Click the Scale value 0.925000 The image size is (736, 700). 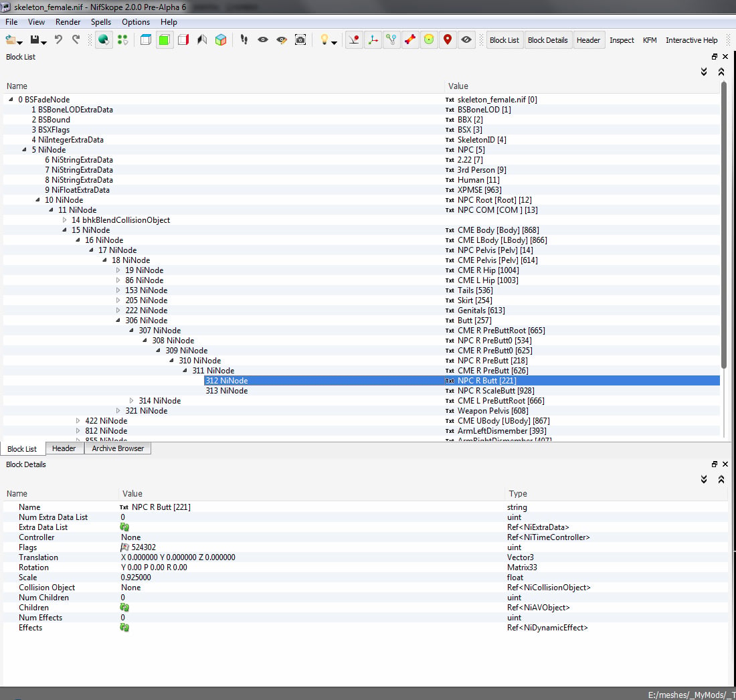click(136, 578)
